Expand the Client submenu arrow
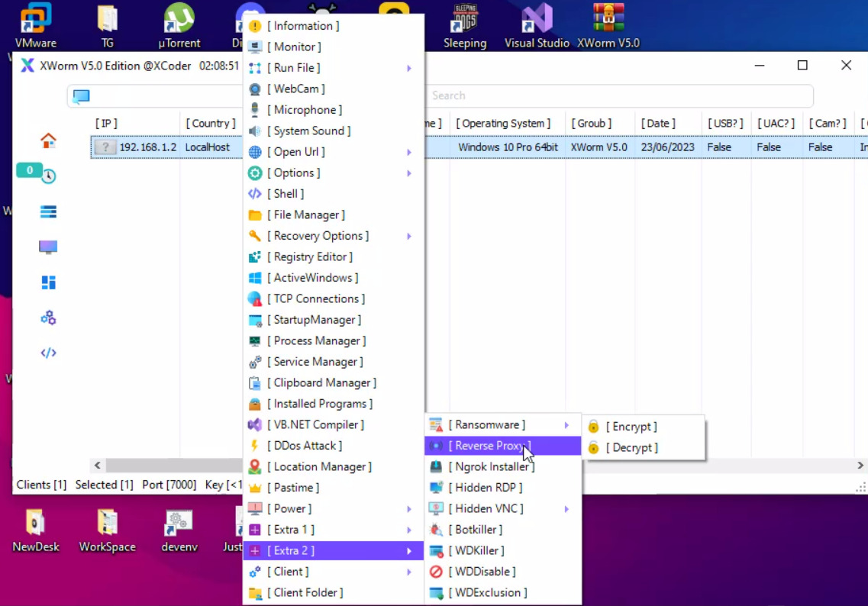The height and width of the screenshot is (606, 868). pos(409,572)
